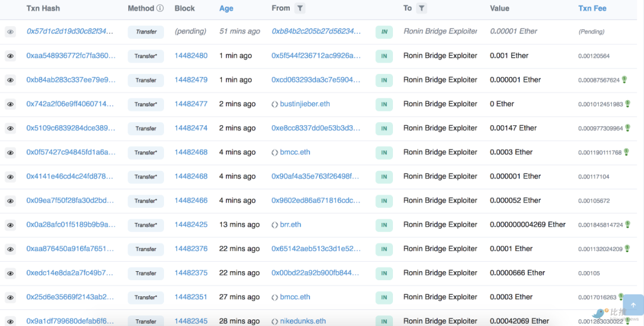Click the gas lightbulb icon beside fee 0.00087567624
This screenshot has width=644, height=326.
(x=624, y=80)
